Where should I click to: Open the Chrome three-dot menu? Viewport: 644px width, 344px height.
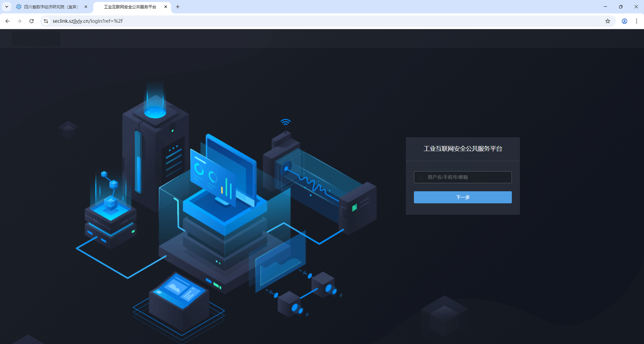click(x=637, y=21)
